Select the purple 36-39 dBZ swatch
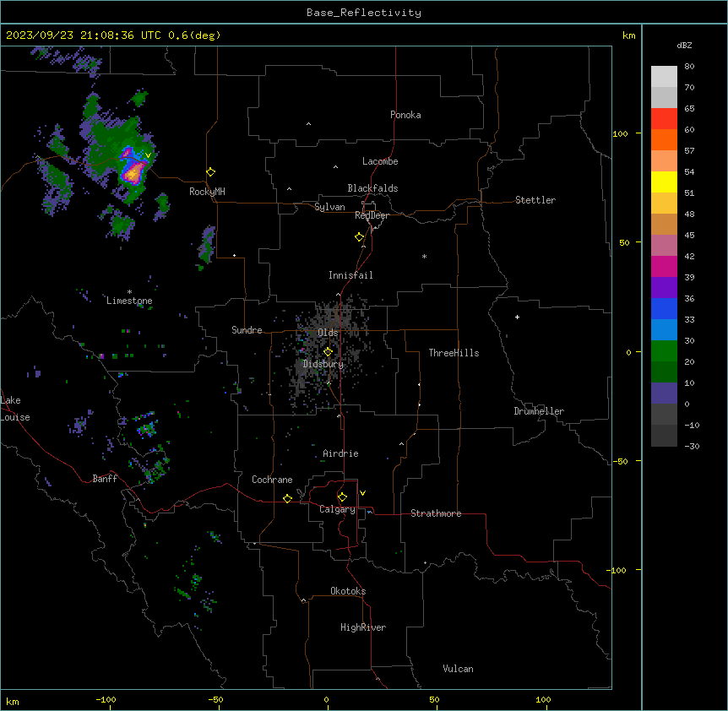This screenshot has width=728, height=711. [x=664, y=288]
